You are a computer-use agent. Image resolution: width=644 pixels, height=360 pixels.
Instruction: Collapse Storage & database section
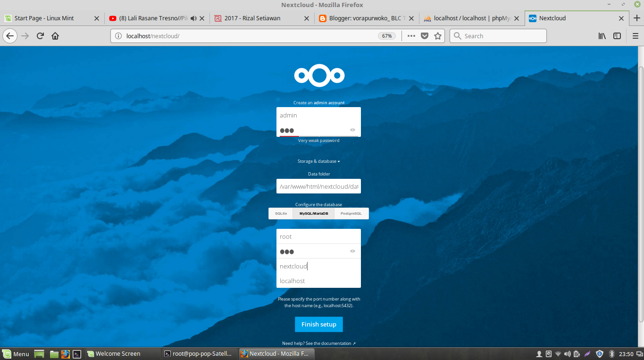click(318, 161)
